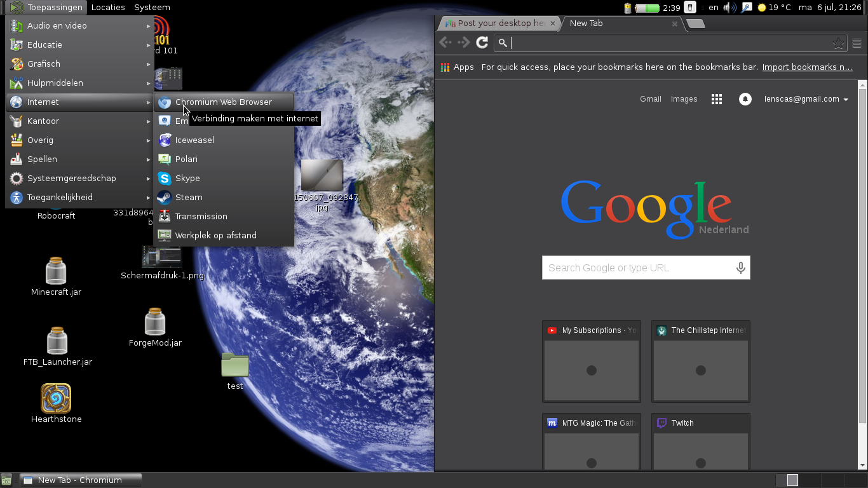Screen dimensions: 868x488
Task: Click Import bookmarks now link
Action: (807, 67)
